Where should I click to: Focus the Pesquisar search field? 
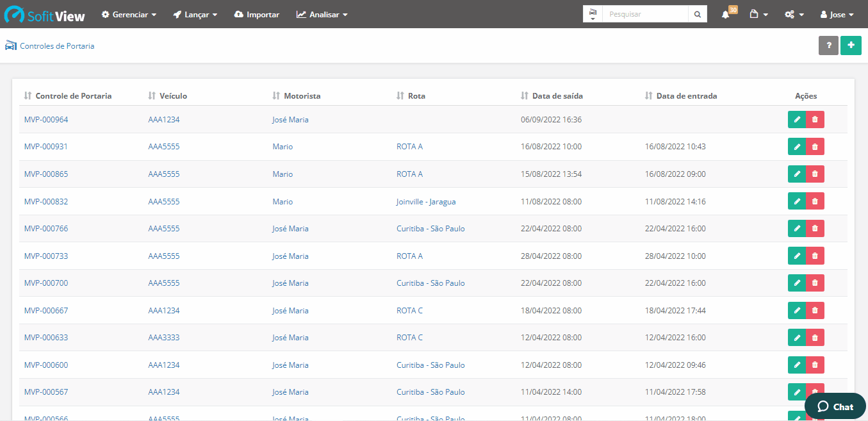click(645, 14)
